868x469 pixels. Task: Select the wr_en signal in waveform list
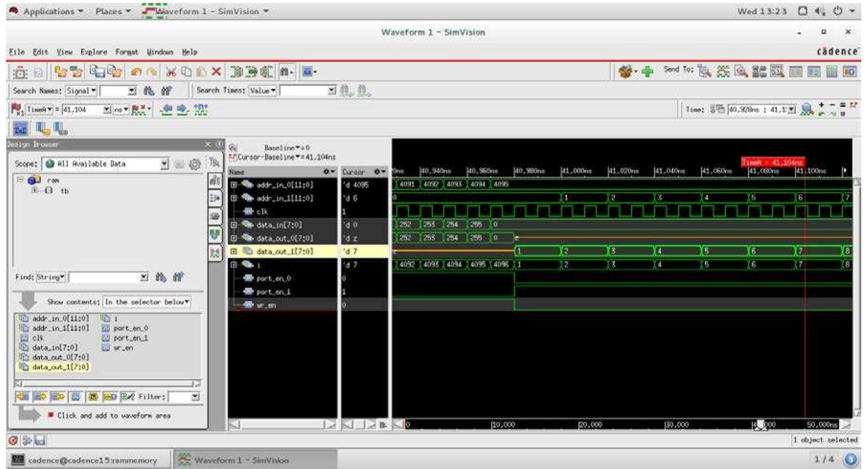[x=266, y=305]
